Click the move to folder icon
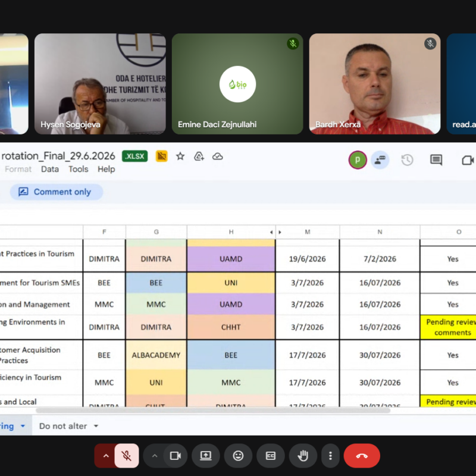 tap(199, 156)
